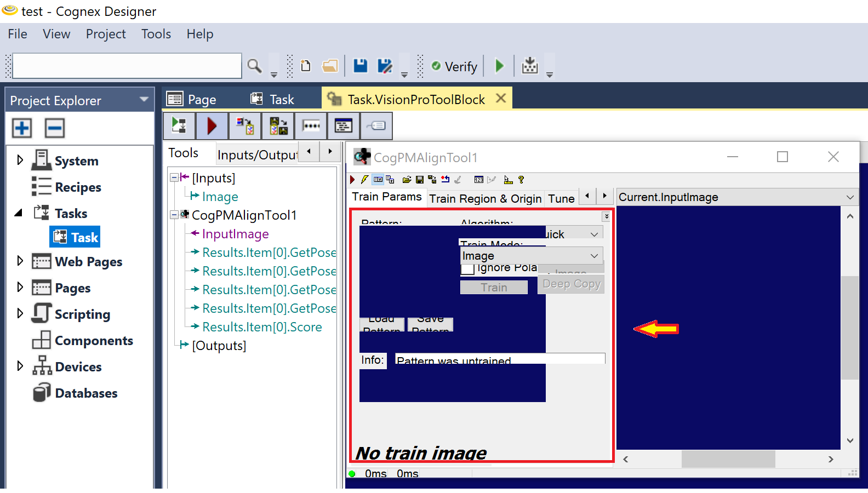Click the open folder icon in the CogPMAlignTool1 toolbar
Image resolution: width=868 pixels, height=493 pixels.
[x=407, y=180]
